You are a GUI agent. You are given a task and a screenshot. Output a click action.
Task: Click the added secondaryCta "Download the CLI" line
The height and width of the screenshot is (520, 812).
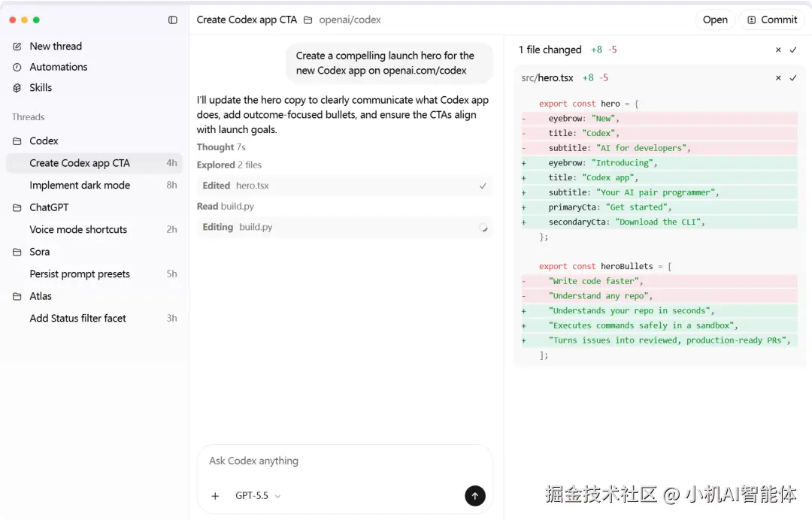click(659, 222)
